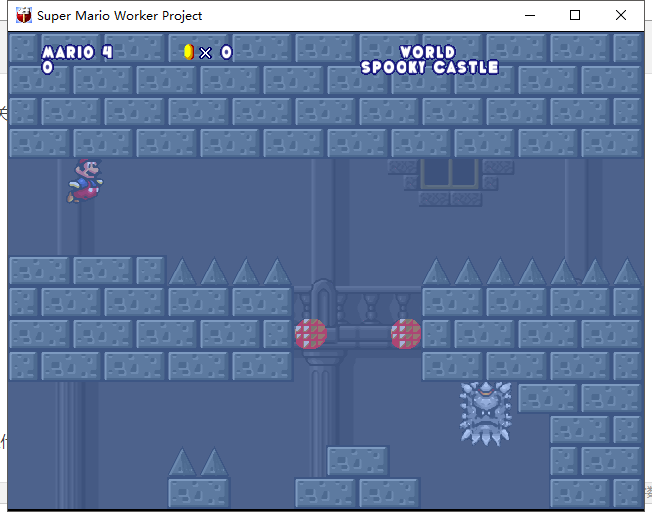Maximize the Super Mario Worker Project window
The image size is (652, 519).
[x=575, y=16]
